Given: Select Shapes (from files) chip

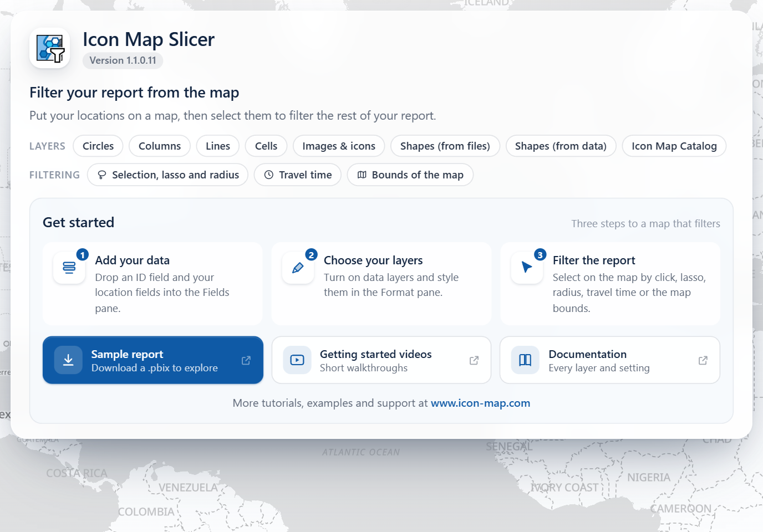Looking at the screenshot, I should [445, 146].
